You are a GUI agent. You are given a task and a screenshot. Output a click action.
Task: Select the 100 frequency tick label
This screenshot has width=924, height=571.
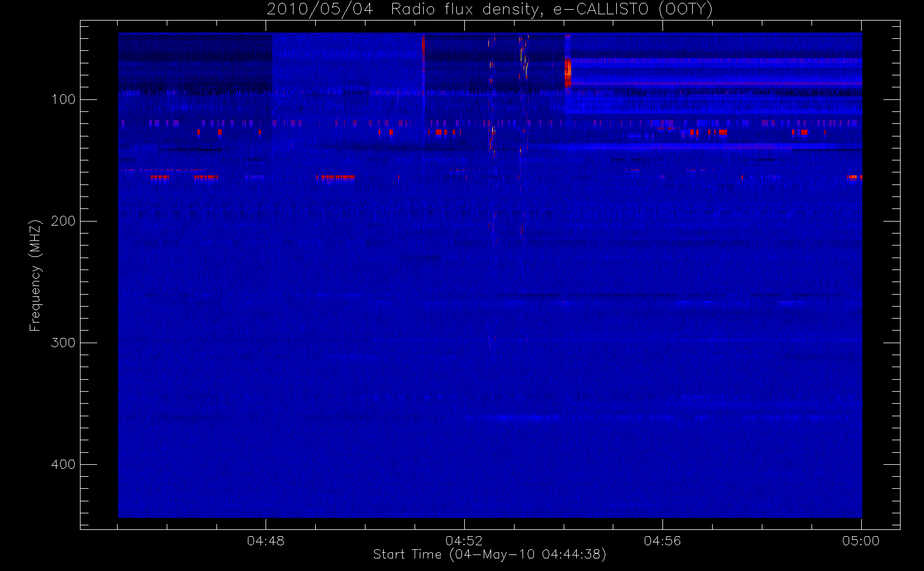(x=63, y=99)
